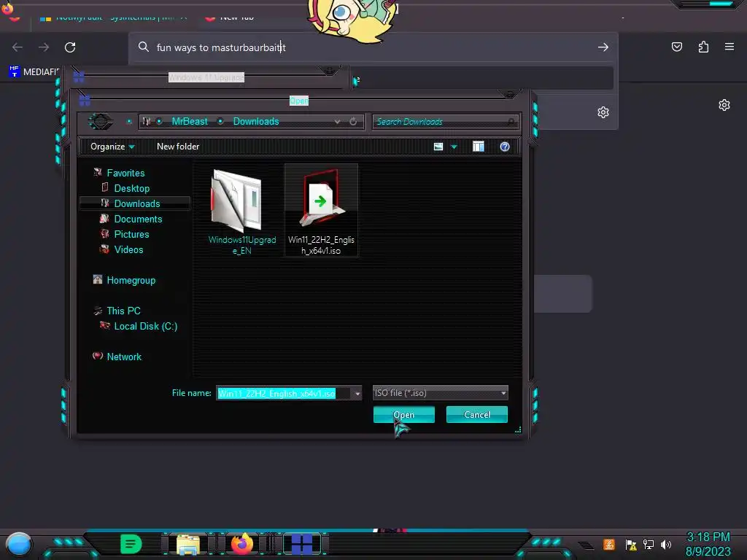This screenshot has width=747, height=560.
Task: Click the Java tray icon
Action: tap(609, 544)
